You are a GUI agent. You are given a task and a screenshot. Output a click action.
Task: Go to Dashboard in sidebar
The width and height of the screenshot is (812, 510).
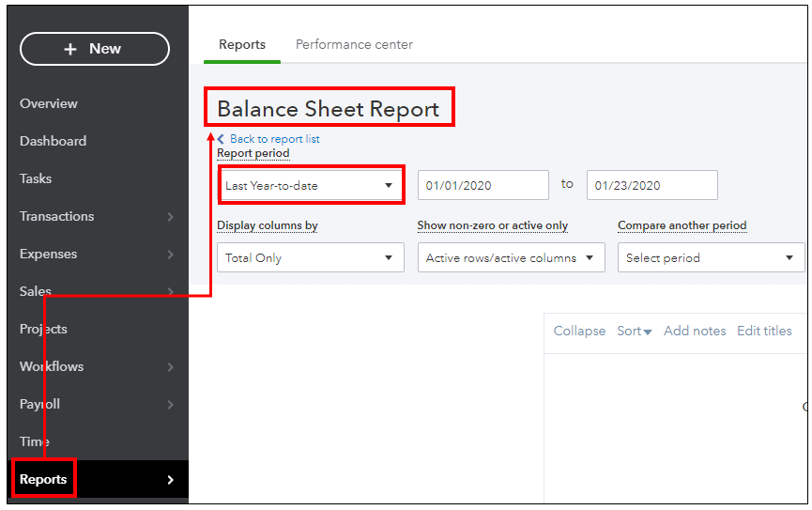point(53,141)
